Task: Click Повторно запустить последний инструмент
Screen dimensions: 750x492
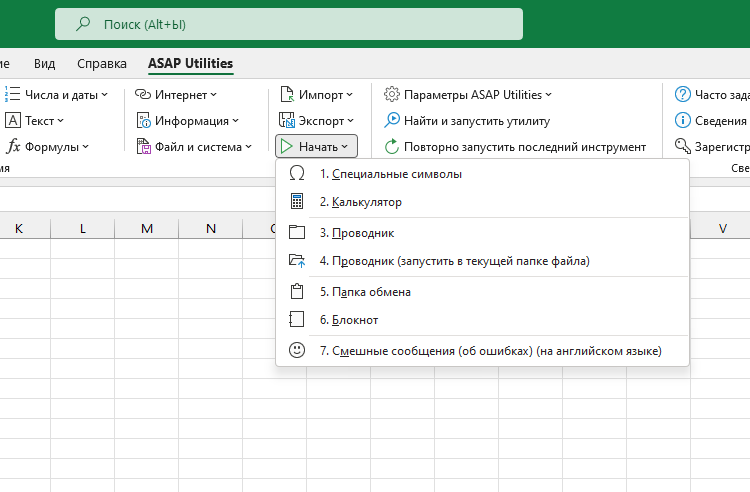Action: pyautogui.click(x=515, y=147)
